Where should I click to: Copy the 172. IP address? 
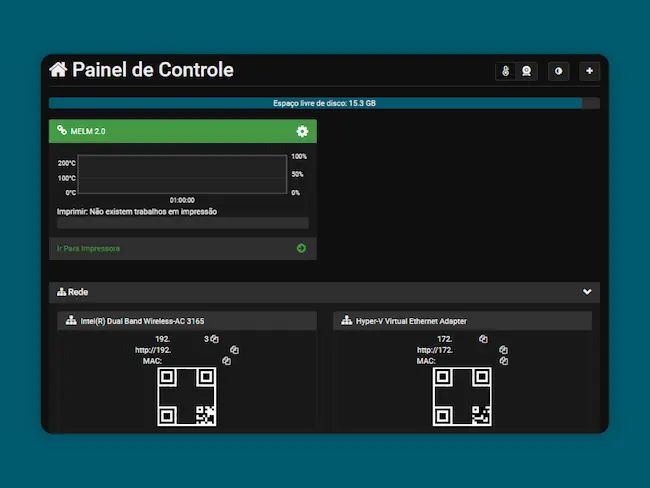(x=483, y=339)
